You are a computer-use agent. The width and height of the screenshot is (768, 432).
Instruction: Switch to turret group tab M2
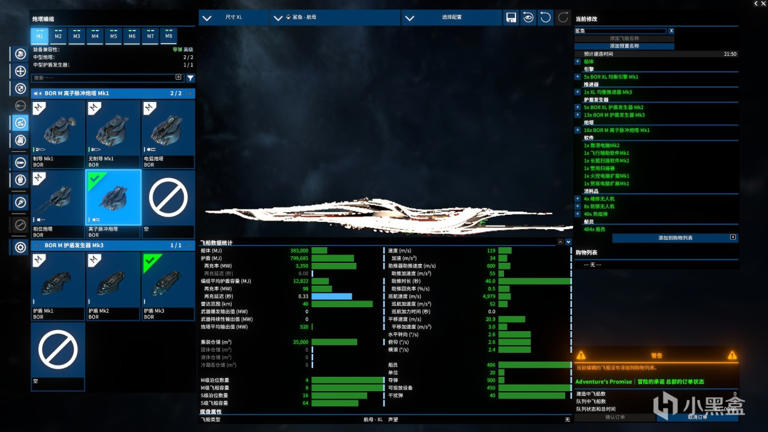click(x=58, y=36)
